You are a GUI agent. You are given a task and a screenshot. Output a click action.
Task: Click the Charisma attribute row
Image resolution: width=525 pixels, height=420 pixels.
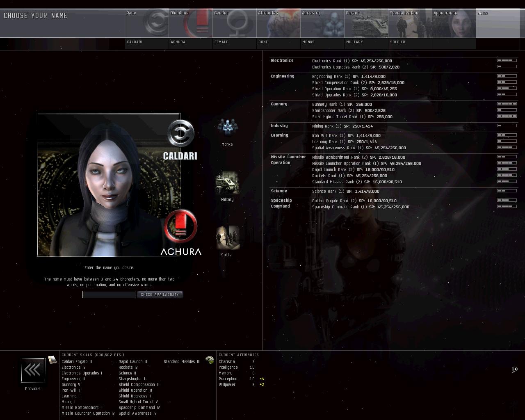point(237,362)
